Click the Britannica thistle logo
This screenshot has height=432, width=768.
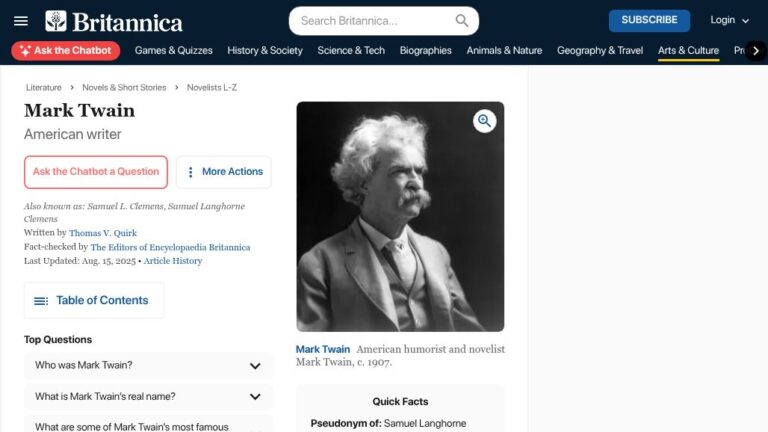(x=56, y=21)
